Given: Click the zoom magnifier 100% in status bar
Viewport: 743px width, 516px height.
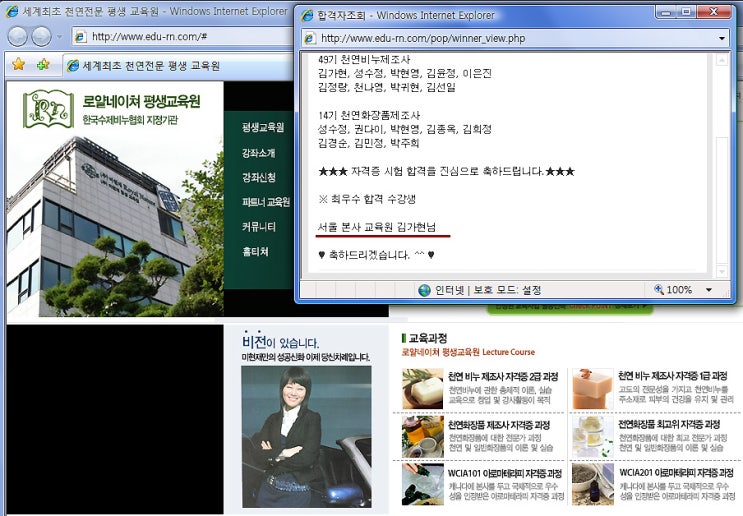Looking at the screenshot, I should pos(673,290).
